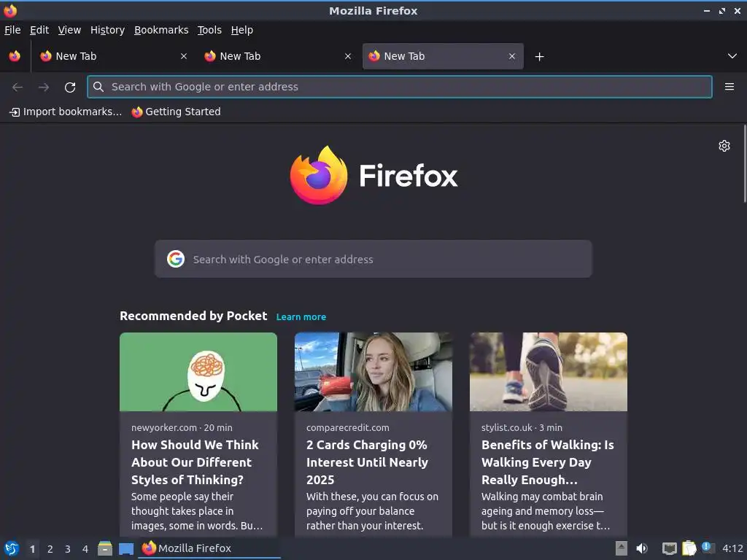Open article How Should We Think About Styles
This screenshot has height=560, width=747.
pos(195,462)
